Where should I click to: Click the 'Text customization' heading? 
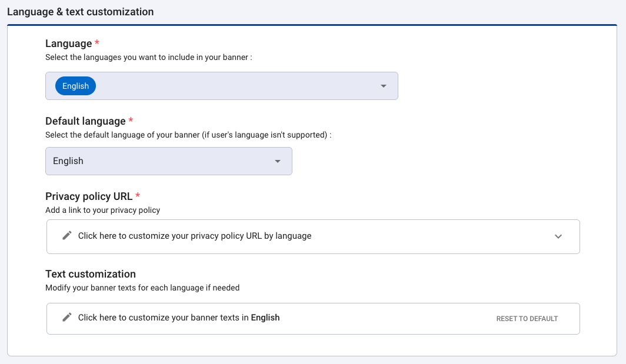tap(91, 274)
